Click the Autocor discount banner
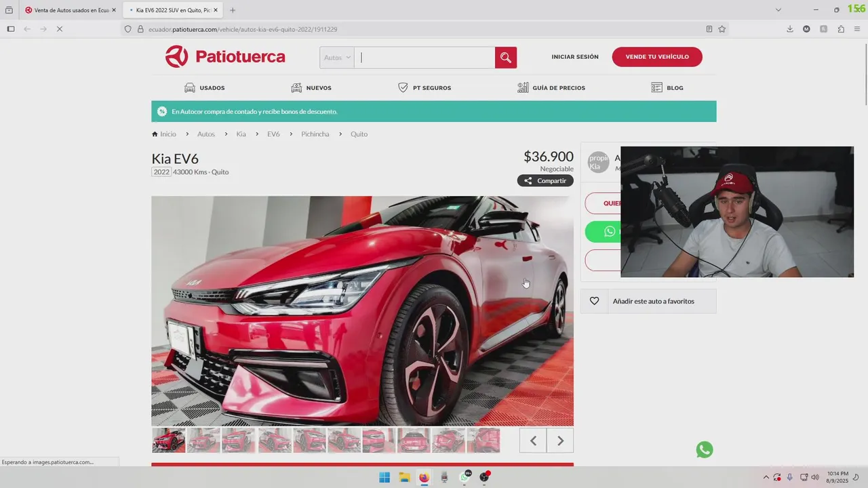 tap(434, 111)
